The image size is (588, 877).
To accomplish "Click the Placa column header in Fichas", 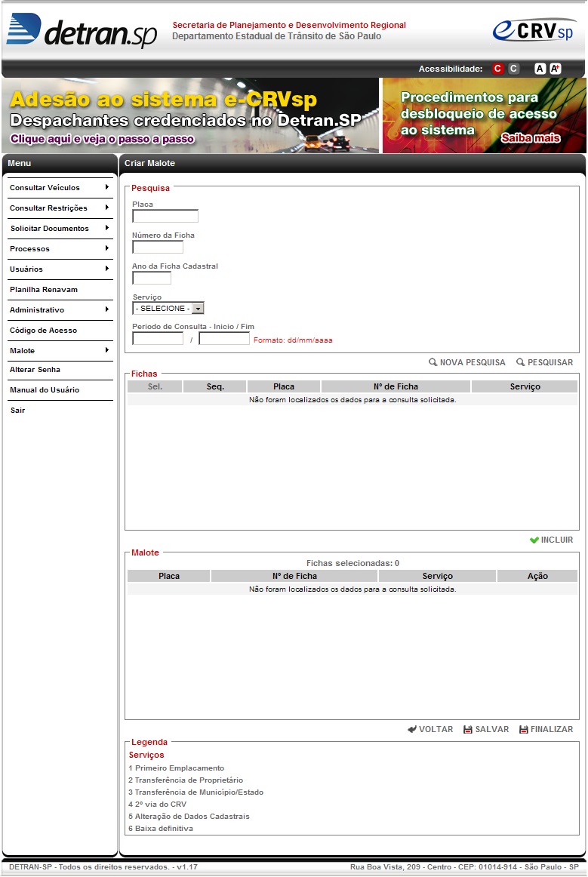I will coord(284,386).
